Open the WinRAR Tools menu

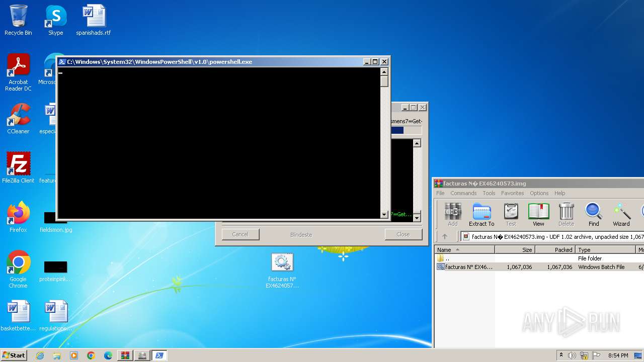[x=489, y=193]
